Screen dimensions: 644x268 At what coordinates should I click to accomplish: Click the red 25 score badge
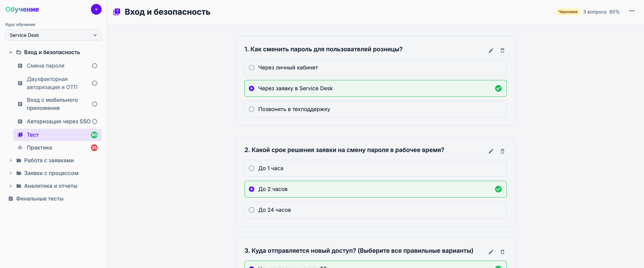pos(94,148)
